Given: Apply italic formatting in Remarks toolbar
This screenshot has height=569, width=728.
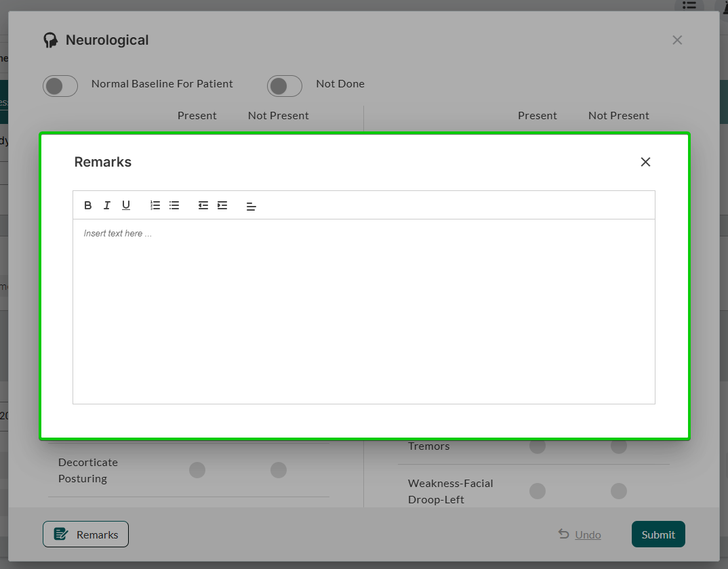Looking at the screenshot, I should [x=107, y=205].
